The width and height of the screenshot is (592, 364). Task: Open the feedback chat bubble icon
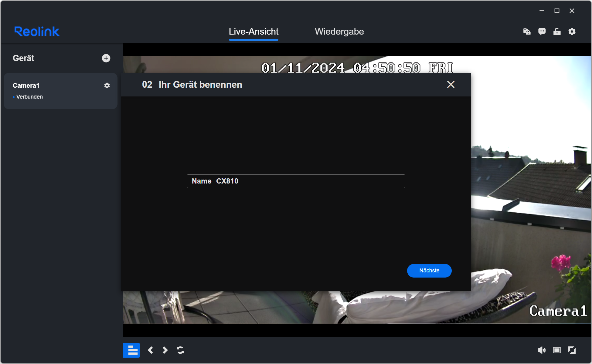coord(542,32)
